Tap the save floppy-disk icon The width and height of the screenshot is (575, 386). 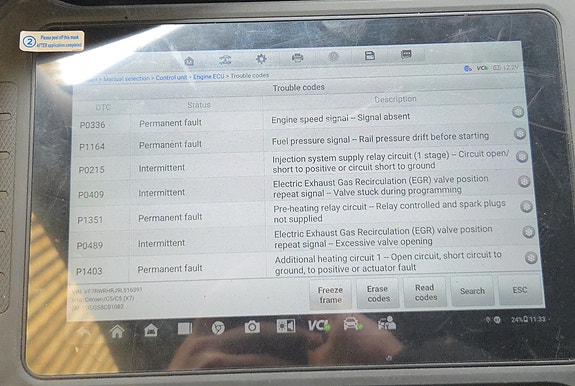click(370, 55)
